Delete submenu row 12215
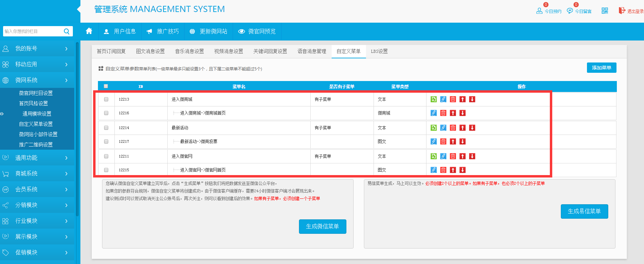644x264 pixels. [443, 170]
